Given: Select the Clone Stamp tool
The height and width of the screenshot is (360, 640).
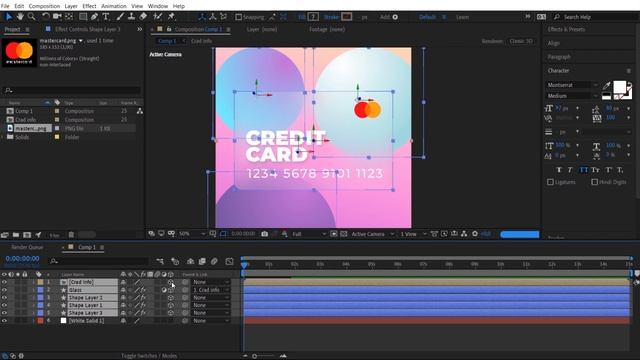Looking at the screenshot, I should pyautogui.click(x=131, y=17).
